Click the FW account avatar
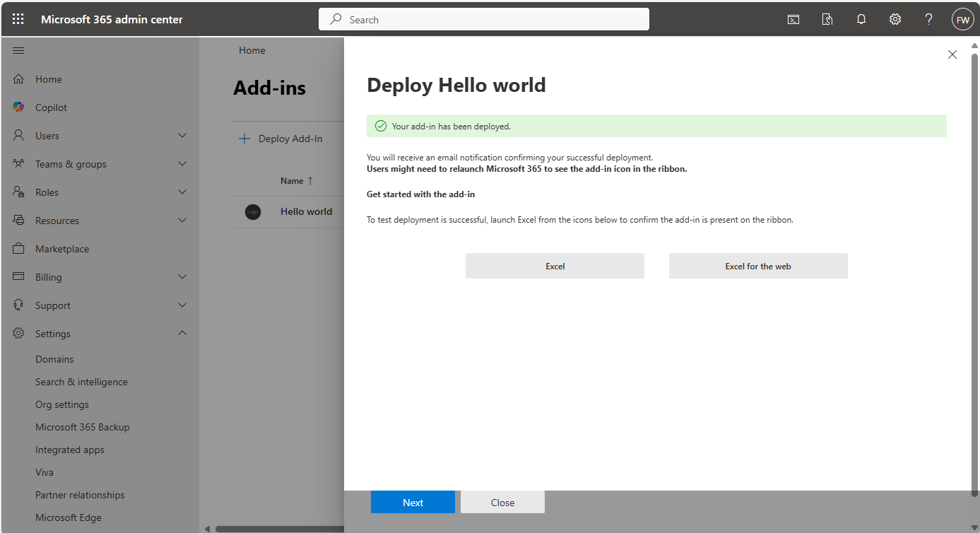The image size is (980, 533). (962, 19)
